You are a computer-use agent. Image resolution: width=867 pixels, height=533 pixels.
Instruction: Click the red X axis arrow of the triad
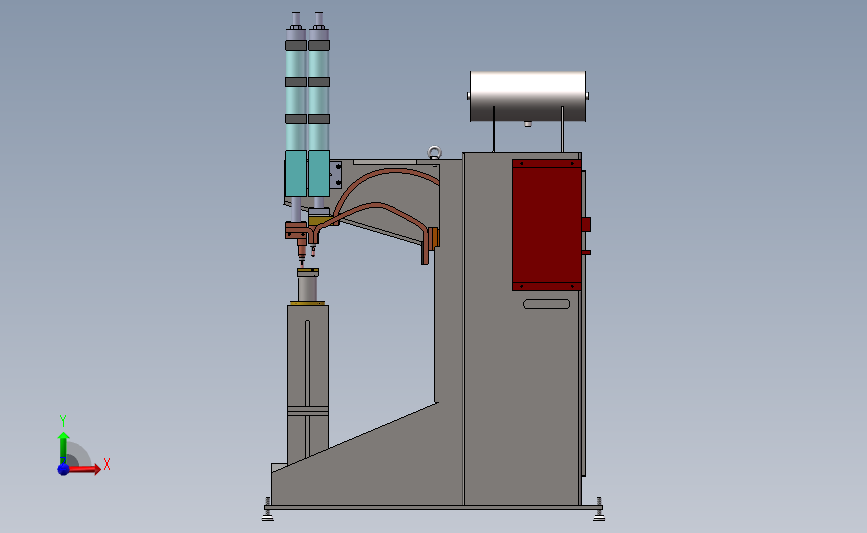point(84,469)
